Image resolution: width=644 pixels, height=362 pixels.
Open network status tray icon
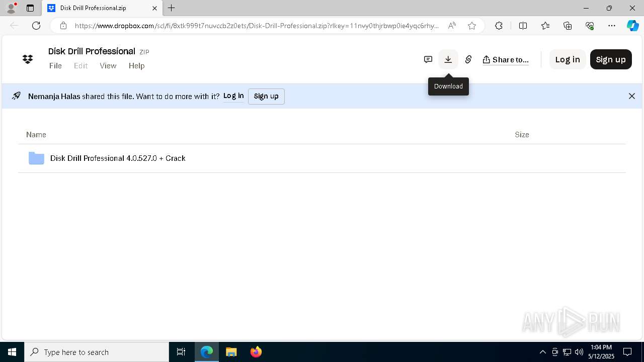567,352
